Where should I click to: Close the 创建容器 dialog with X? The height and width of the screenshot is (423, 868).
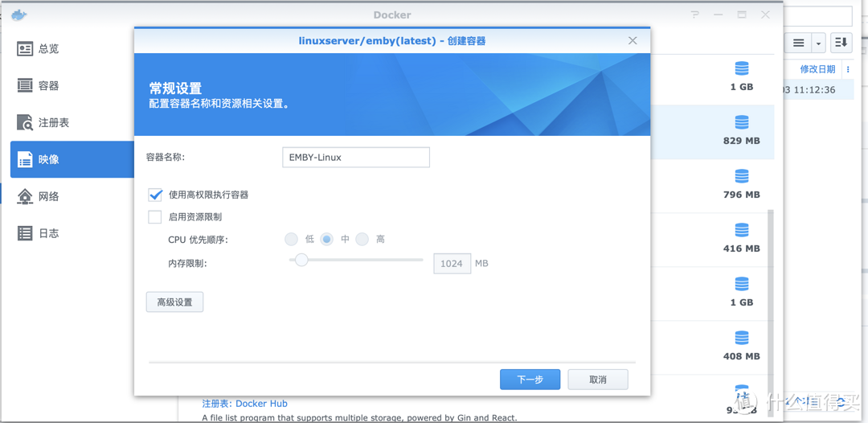633,41
